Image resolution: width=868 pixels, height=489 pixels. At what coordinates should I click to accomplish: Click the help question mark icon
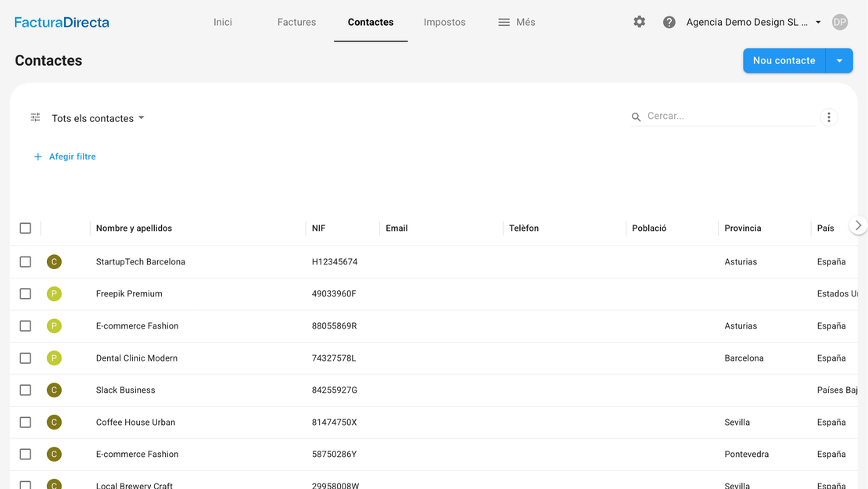669,22
